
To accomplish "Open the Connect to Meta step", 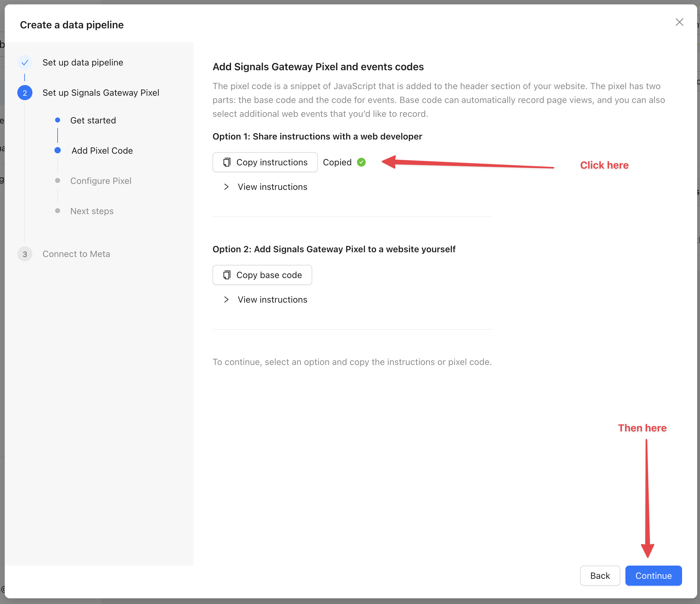I will click(76, 254).
